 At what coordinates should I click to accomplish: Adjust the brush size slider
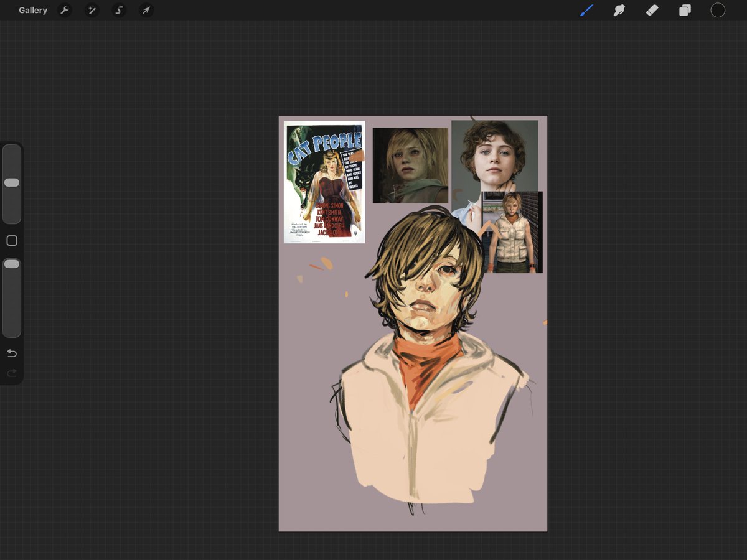point(12,182)
